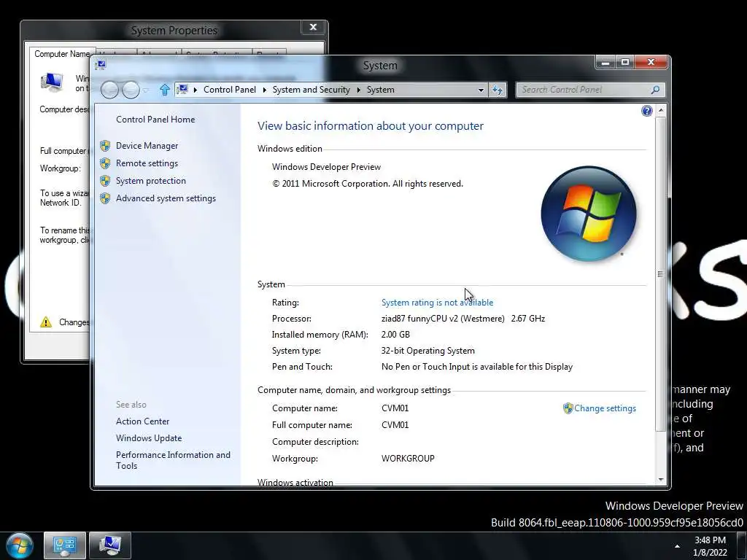Image resolution: width=747 pixels, height=560 pixels.
Task: Click the shield icon beside Advanced system settings
Action: point(105,198)
